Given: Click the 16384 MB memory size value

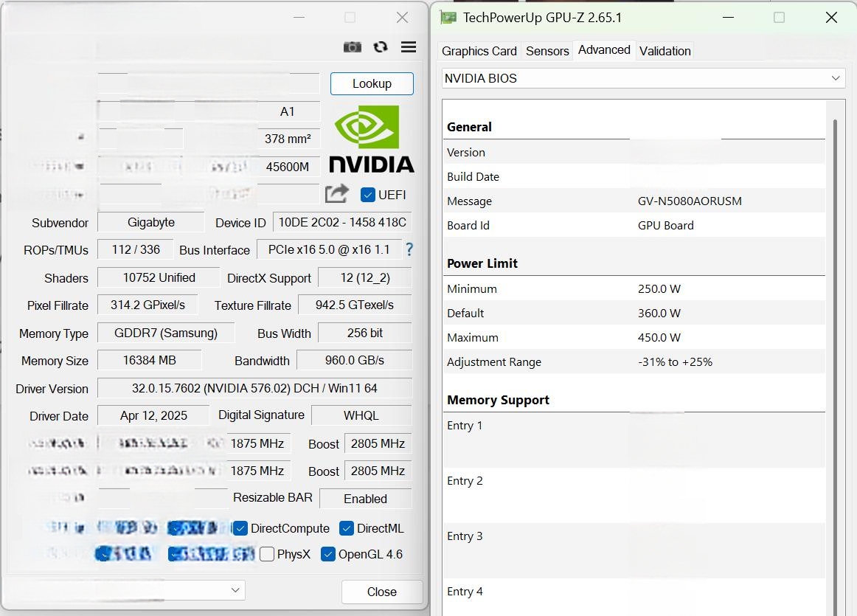Looking at the screenshot, I should (x=149, y=360).
